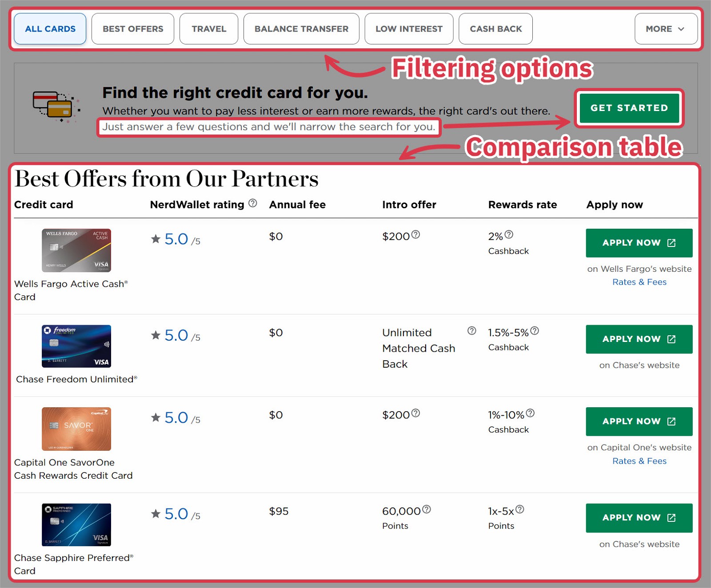The image size is (711, 588).
Task: Apply now for Chase Sapphire Preferred
Action: (639, 518)
